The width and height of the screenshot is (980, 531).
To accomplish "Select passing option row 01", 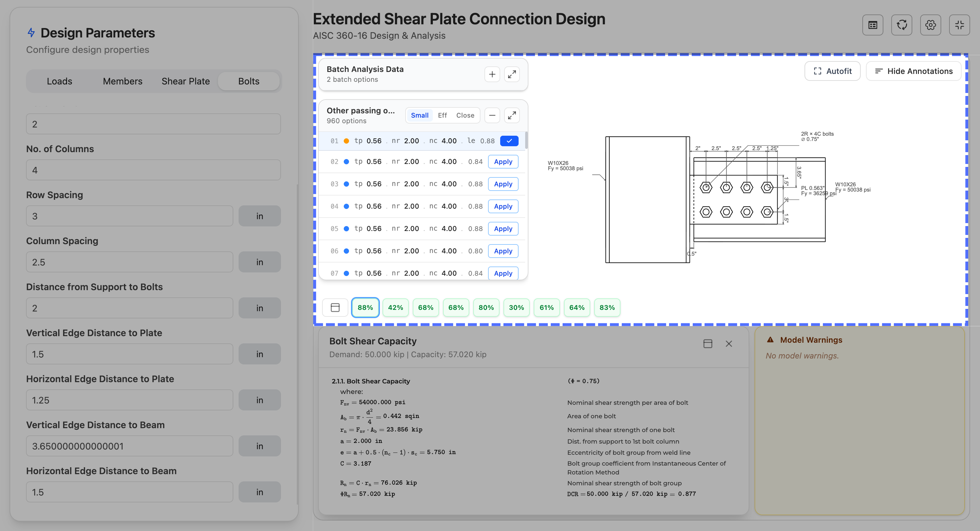I will [422, 141].
